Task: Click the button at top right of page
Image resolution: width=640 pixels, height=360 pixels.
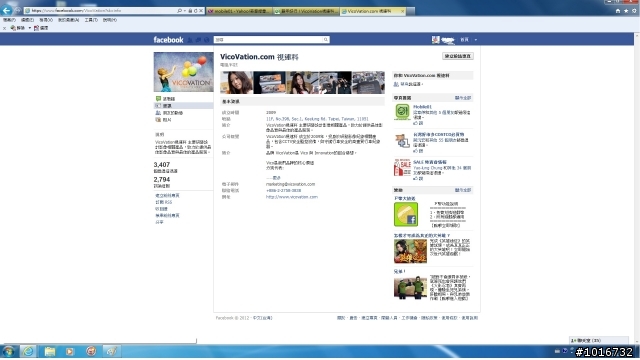Action: pyautogui.click(x=458, y=56)
